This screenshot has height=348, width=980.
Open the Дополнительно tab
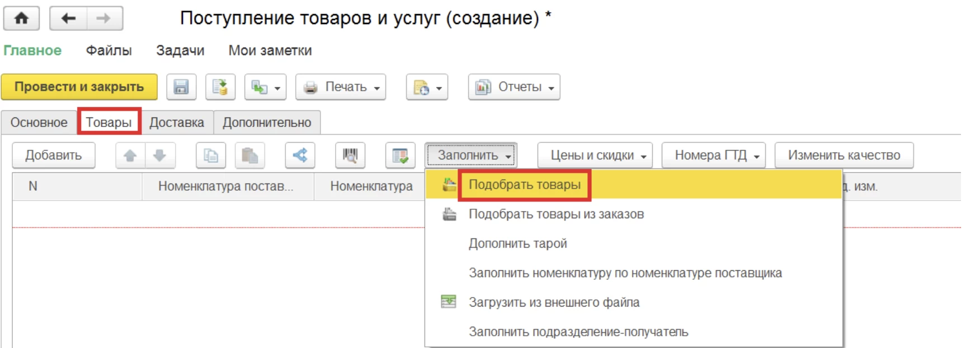tap(267, 123)
